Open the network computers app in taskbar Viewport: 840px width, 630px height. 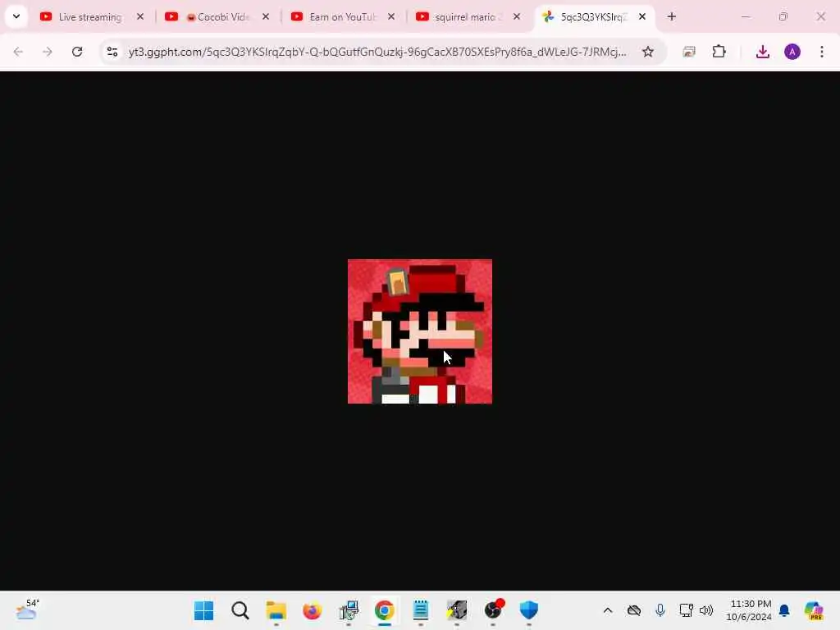(x=349, y=610)
